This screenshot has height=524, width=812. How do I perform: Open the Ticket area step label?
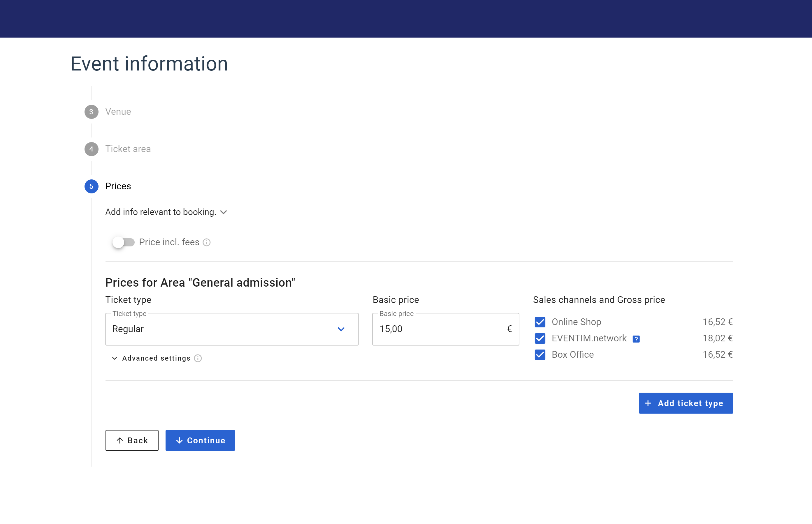coord(128,149)
